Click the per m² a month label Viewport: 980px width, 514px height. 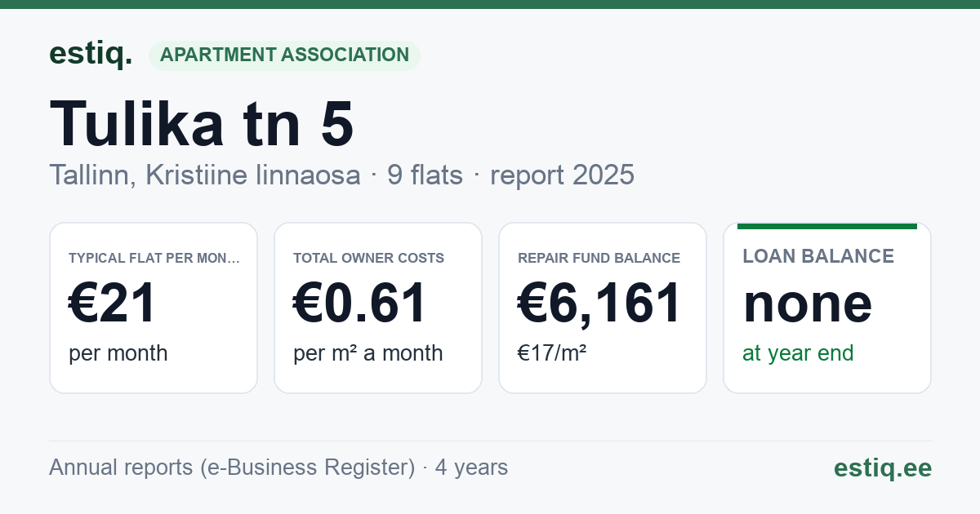(368, 353)
